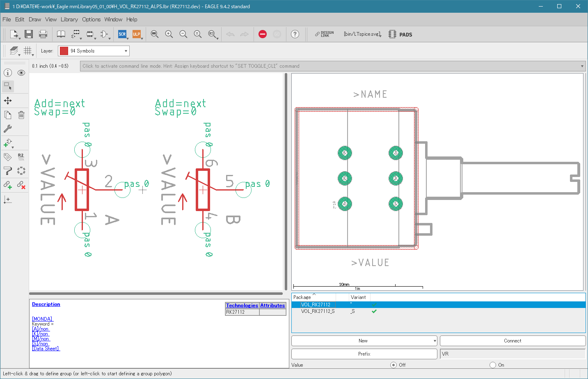
Task: Click the red layer color swatch
Action: coord(64,51)
